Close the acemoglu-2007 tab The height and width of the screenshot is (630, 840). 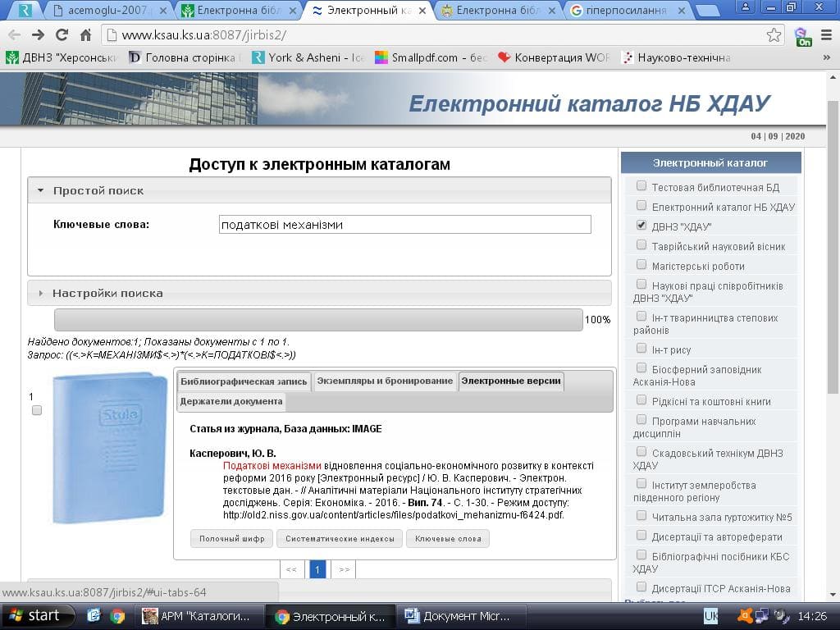pos(163,10)
